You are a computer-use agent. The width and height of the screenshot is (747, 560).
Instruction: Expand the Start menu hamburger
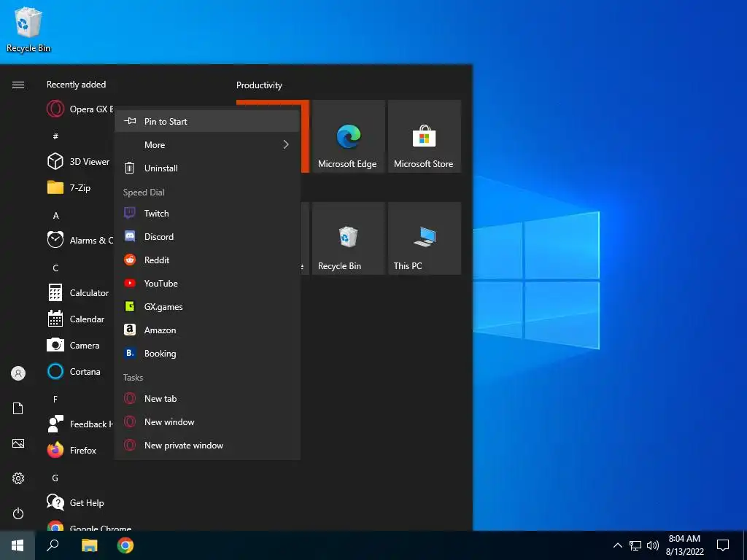(18, 85)
